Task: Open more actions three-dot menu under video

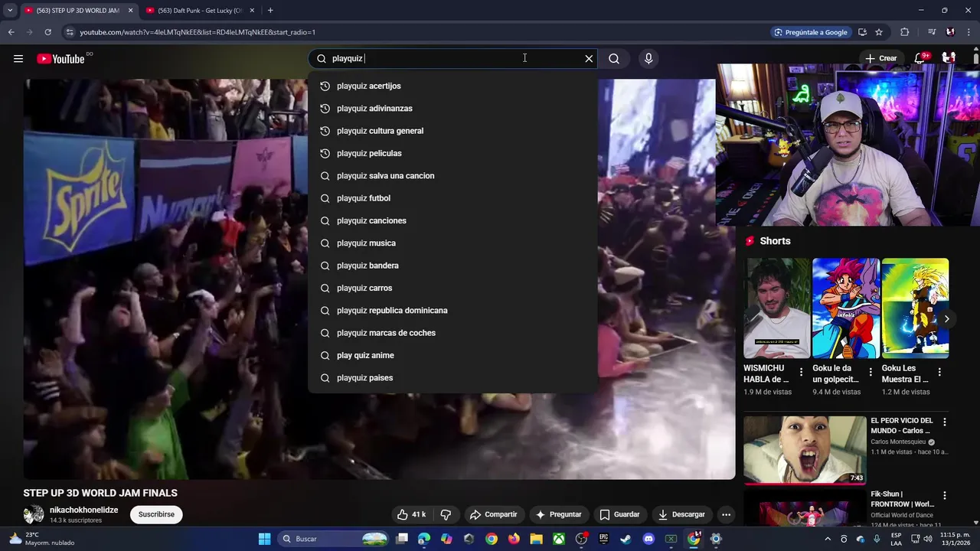Action: point(726,514)
